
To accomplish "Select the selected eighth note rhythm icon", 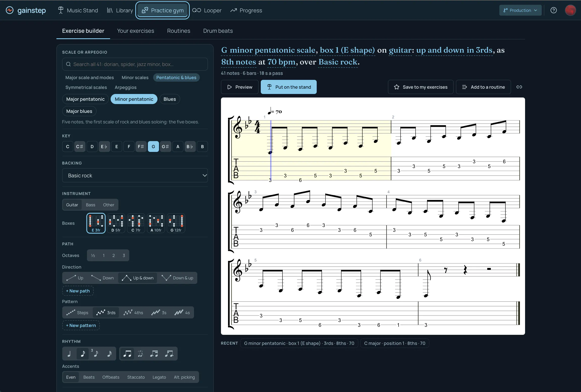I will click(x=82, y=354).
